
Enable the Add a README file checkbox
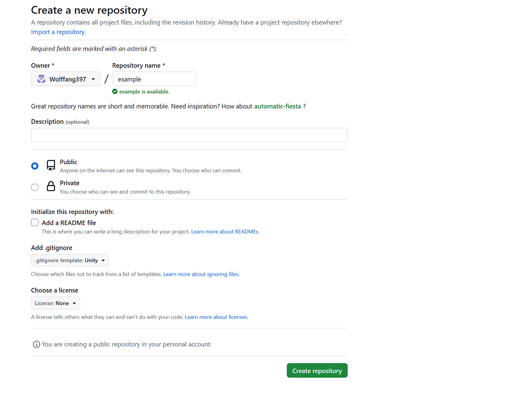tap(35, 223)
